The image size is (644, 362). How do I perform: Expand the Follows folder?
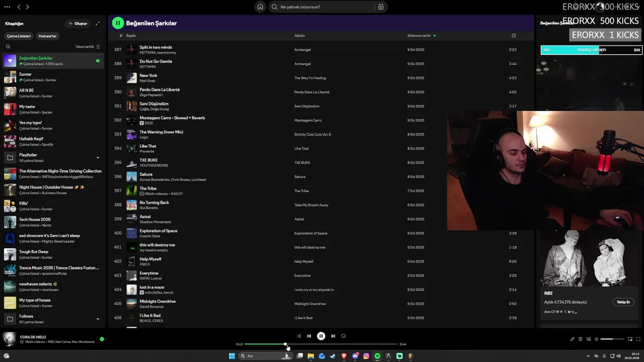pos(98,319)
